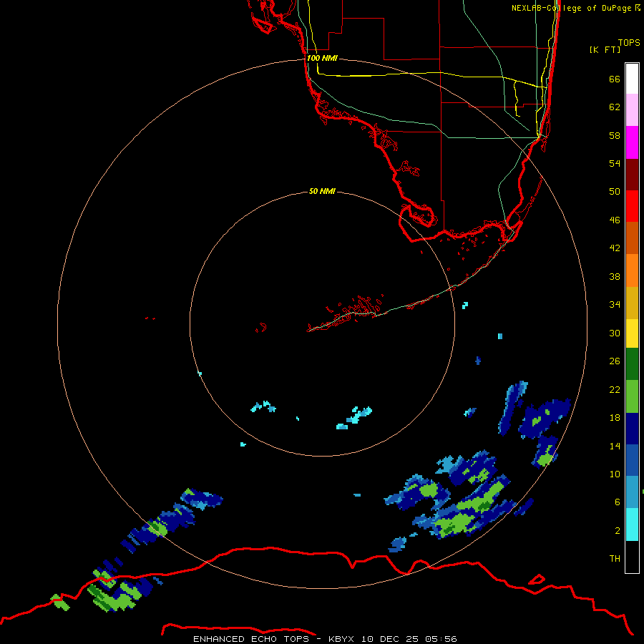This screenshot has width=644, height=644.
Task: Click the dark orange legend swatch
Action: (632, 238)
